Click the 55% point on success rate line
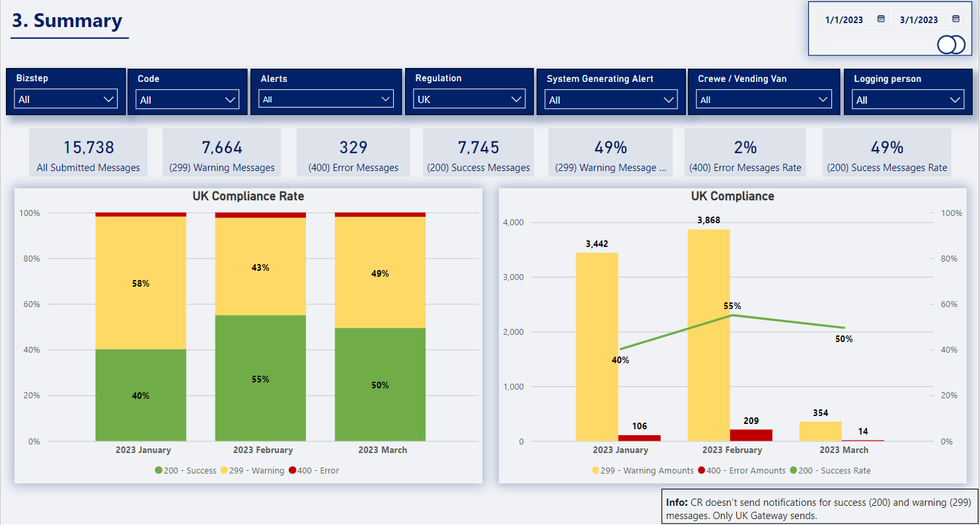The height and width of the screenshot is (525, 980). pos(732,315)
